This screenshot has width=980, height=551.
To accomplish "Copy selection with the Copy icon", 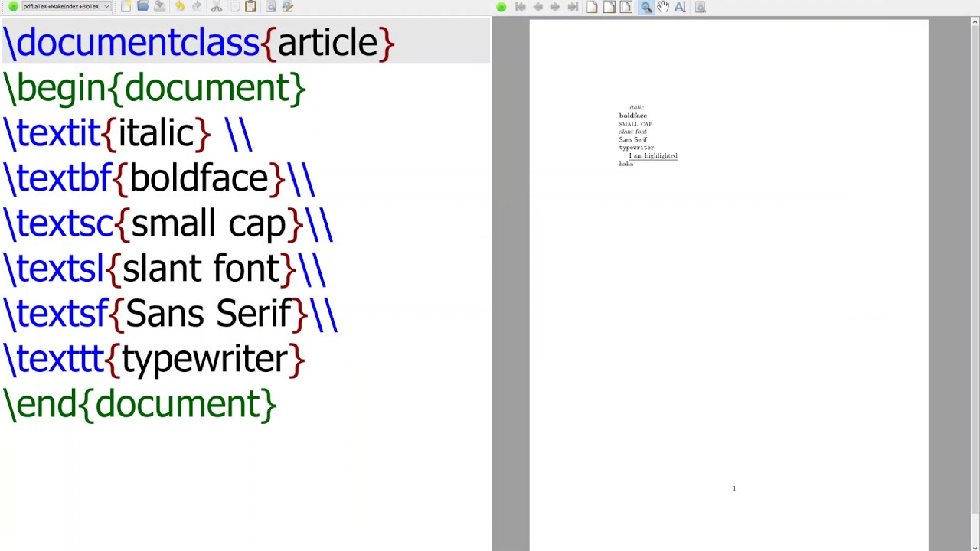I will pos(234,6).
